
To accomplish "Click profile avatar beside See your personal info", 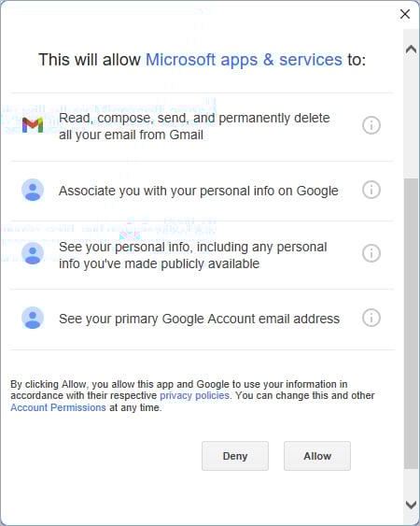I will point(33,253).
